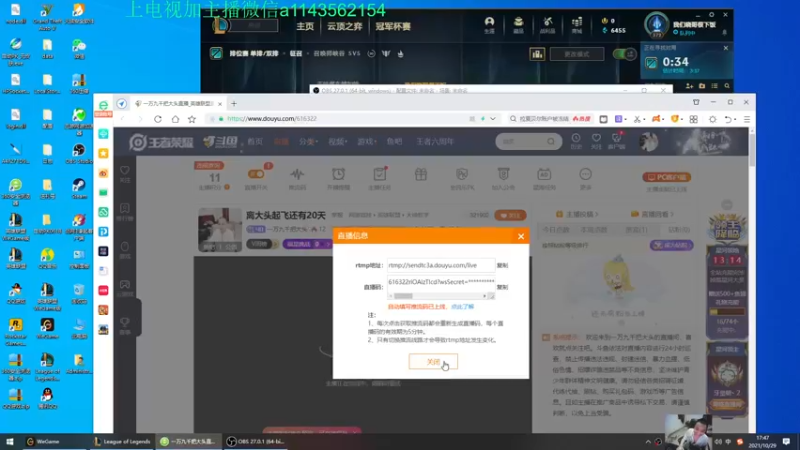Click the sidebar trophy icon
Viewport: 800px width, 450px height.
[125, 326]
